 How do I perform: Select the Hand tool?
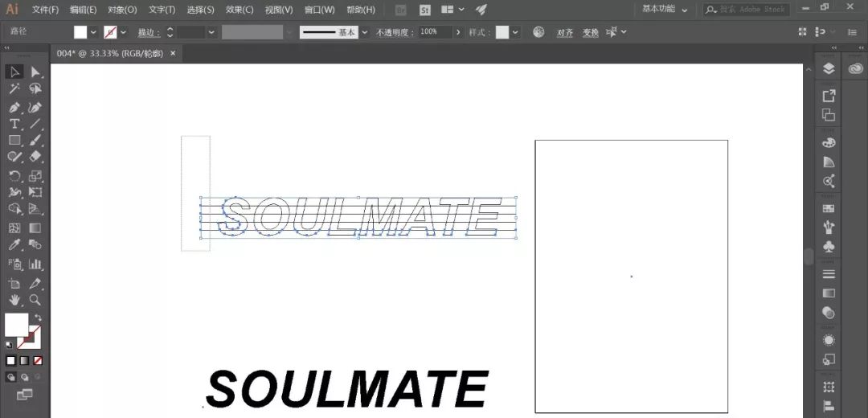click(14, 300)
